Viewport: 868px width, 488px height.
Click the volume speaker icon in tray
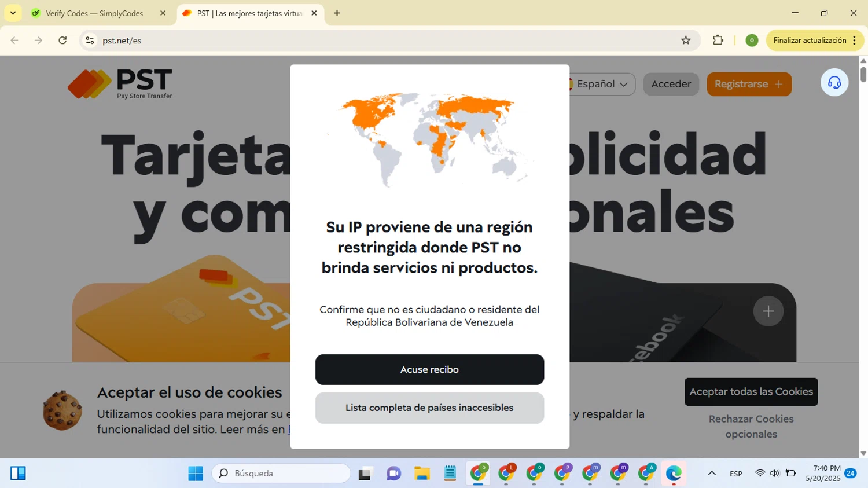click(x=775, y=474)
